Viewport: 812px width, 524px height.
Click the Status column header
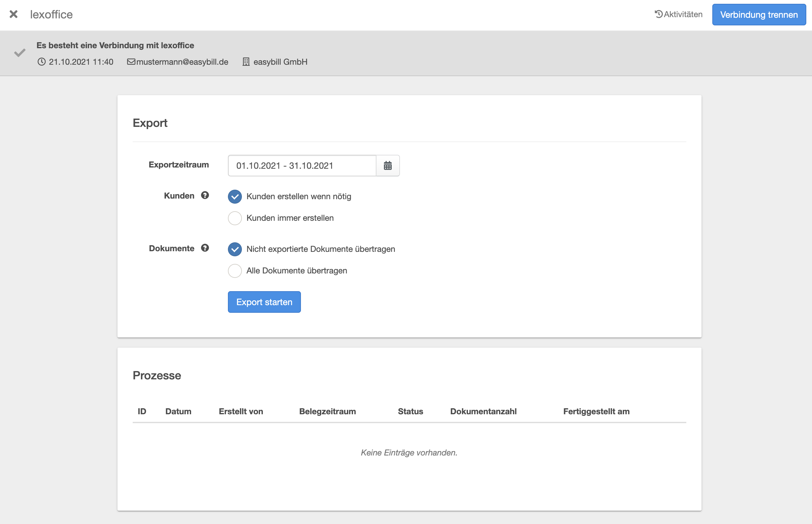click(x=410, y=411)
